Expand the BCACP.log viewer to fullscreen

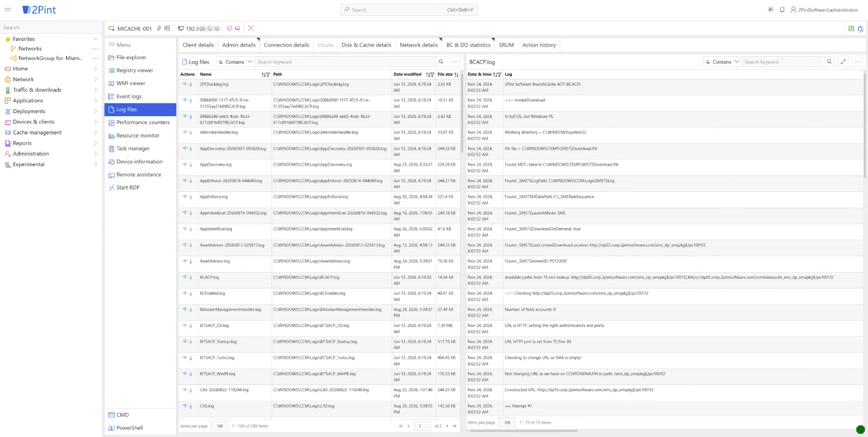pos(843,62)
